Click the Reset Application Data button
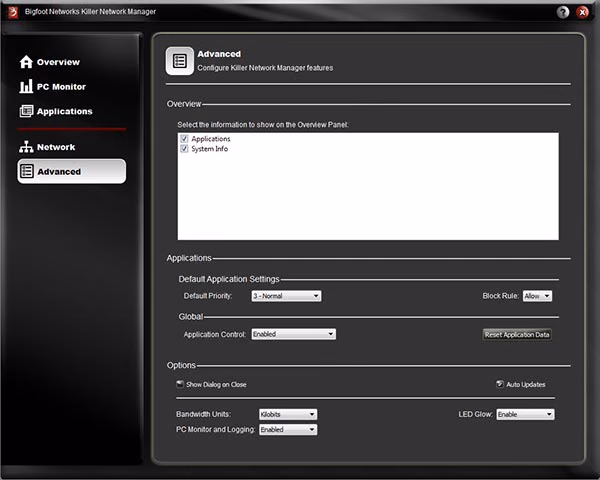 pyautogui.click(x=517, y=335)
